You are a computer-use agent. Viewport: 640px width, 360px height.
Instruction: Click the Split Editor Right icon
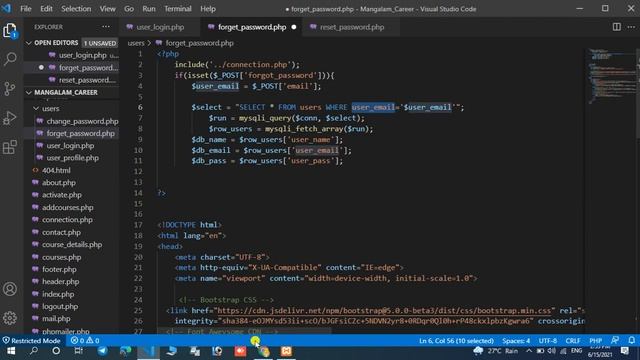coord(617,27)
